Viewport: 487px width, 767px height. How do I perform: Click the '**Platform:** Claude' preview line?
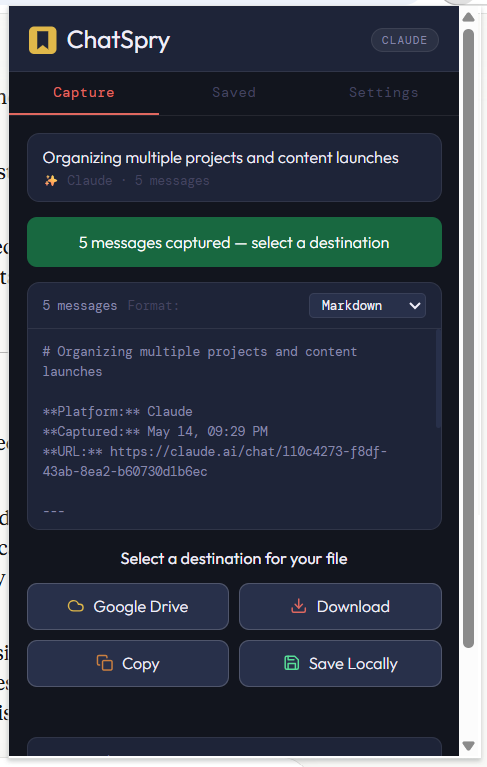pos(117,411)
